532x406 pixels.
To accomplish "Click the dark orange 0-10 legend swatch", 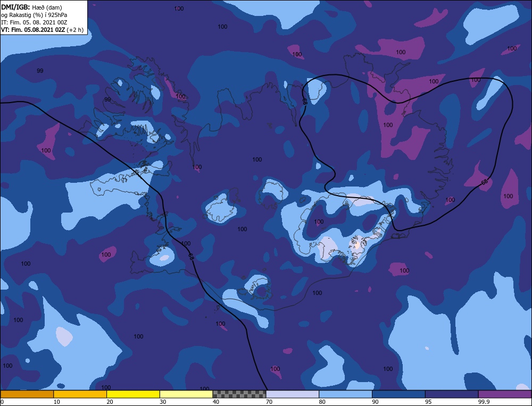I will 27,394.
